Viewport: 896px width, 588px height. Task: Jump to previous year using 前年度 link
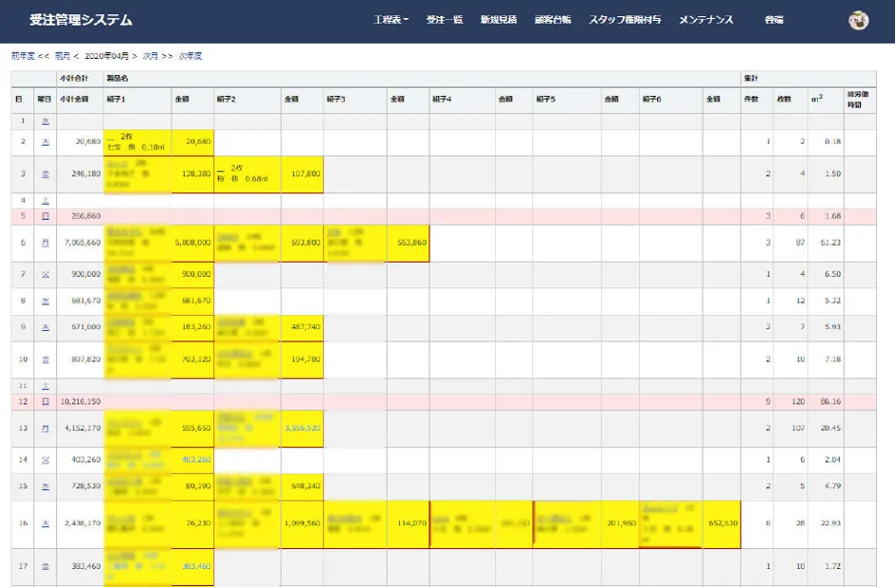[x=21, y=55]
